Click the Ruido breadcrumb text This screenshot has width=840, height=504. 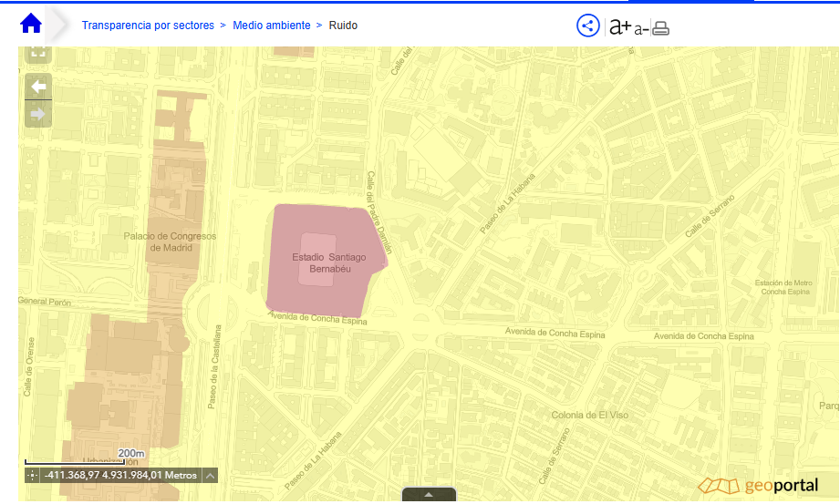coord(343,26)
